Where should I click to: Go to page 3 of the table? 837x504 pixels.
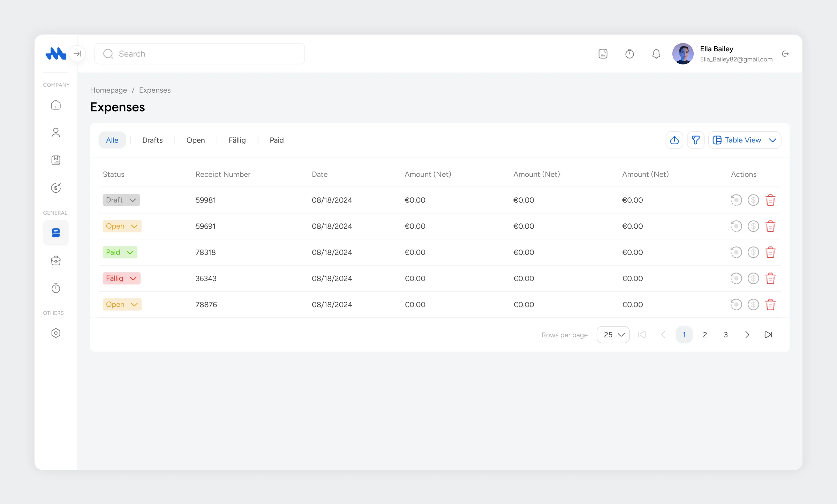tap(726, 335)
